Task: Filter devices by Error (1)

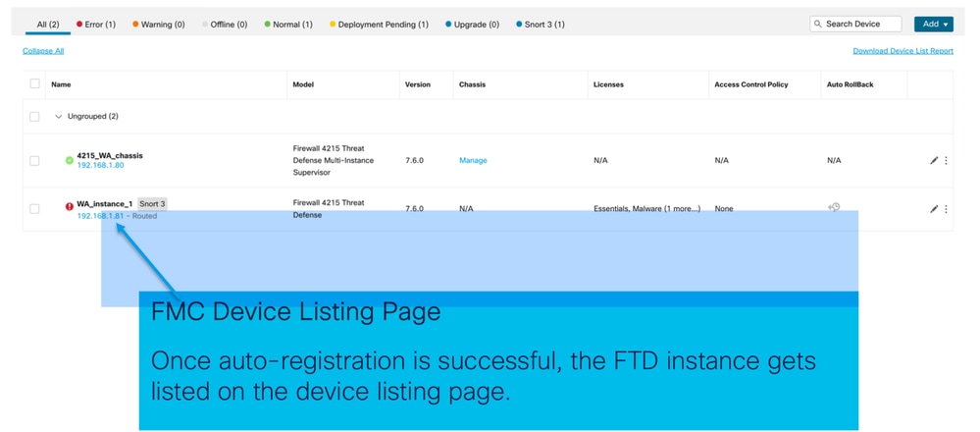Action: click(x=96, y=25)
